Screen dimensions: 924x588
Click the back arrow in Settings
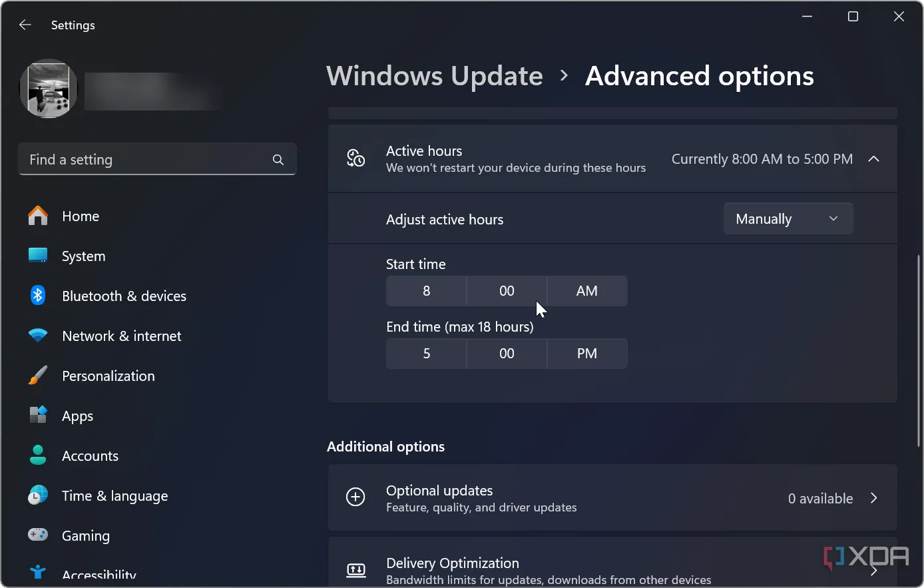coord(25,25)
